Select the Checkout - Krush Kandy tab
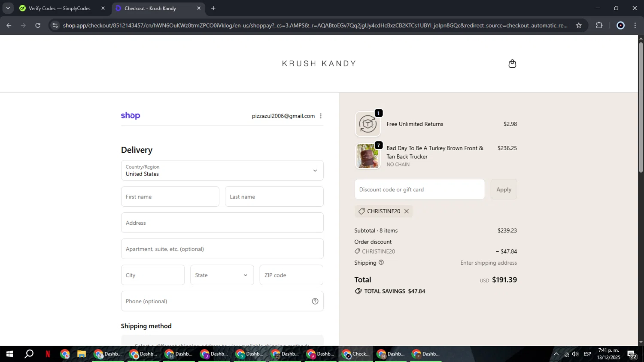The image size is (644, 362). pyautogui.click(x=150, y=8)
